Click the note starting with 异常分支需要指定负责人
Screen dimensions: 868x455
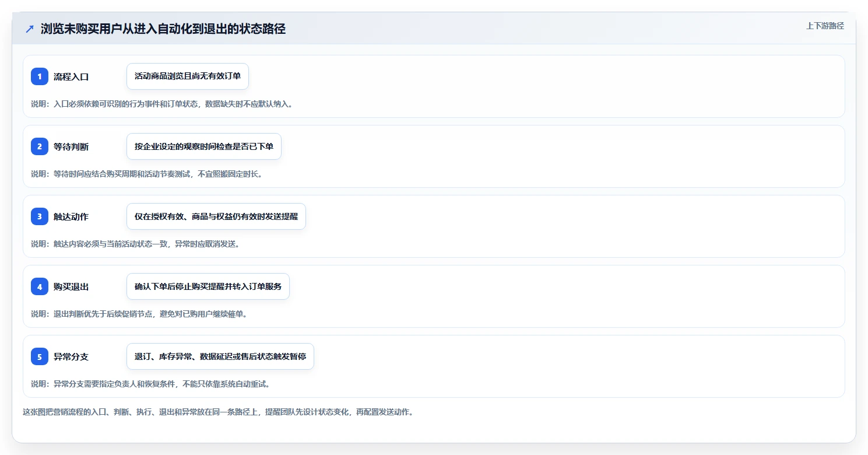tap(150, 384)
